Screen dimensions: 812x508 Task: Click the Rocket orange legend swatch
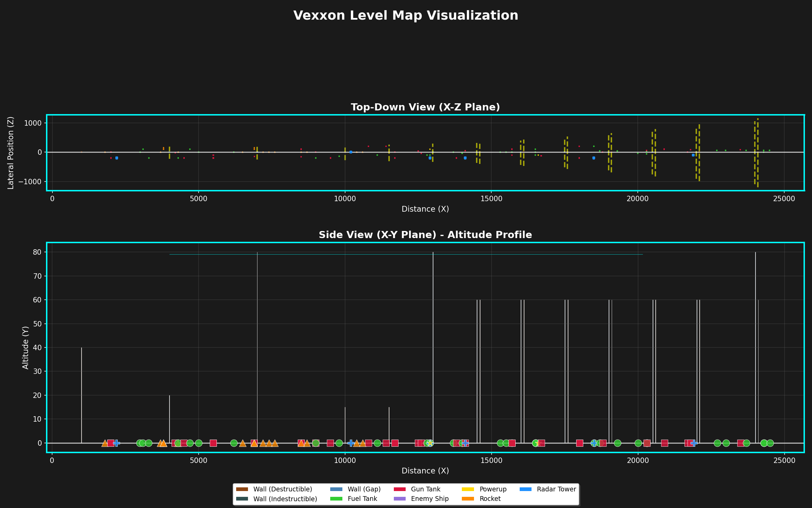pos(468,499)
